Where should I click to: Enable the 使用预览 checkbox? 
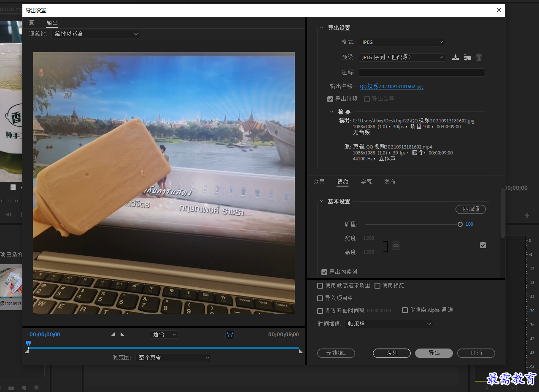[x=377, y=286]
